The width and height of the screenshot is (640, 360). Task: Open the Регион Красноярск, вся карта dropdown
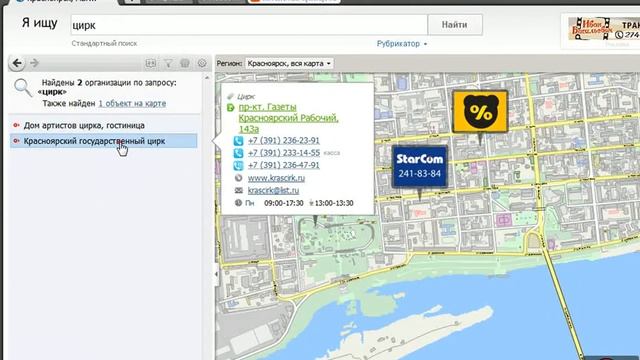click(289, 64)
